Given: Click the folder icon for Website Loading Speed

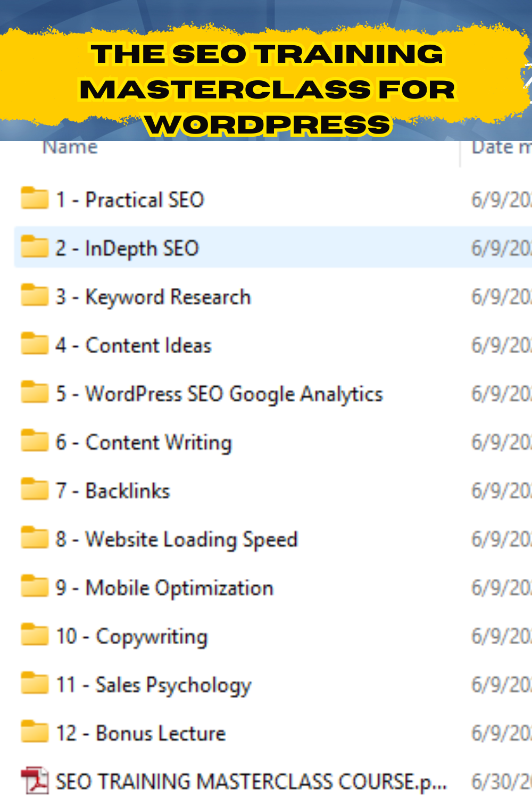Looking at the screenshot, I should pos(35,538).
